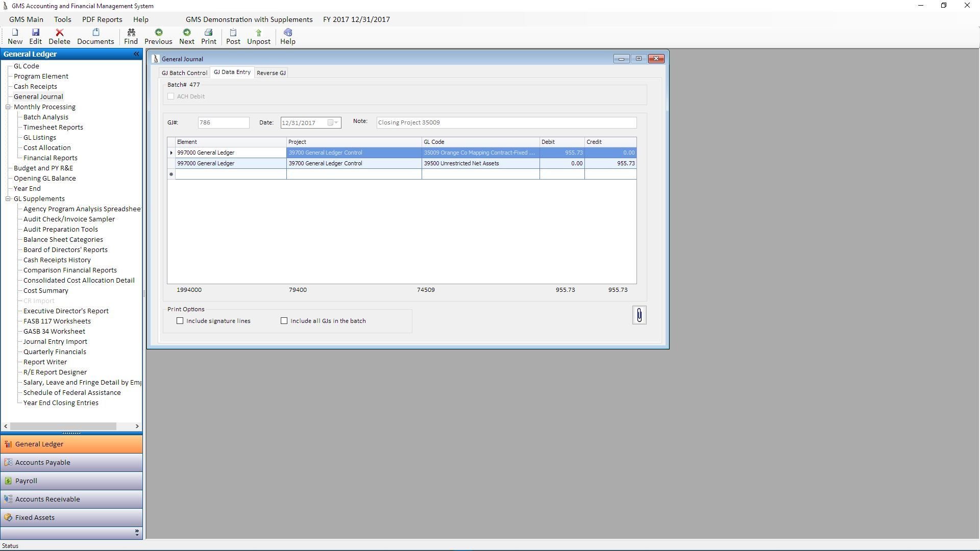980x551 pixels.
Task: Click the New toolbar icon
Action: 15,33
